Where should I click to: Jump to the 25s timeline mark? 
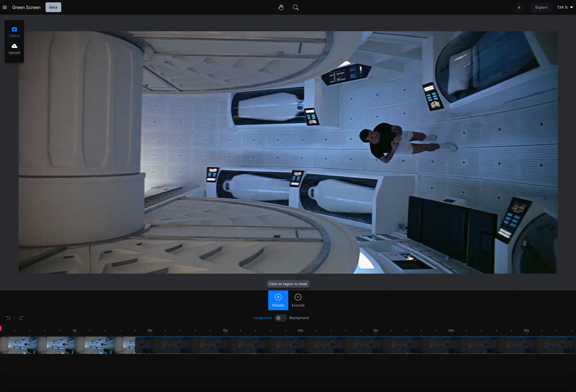coord(376,331)
